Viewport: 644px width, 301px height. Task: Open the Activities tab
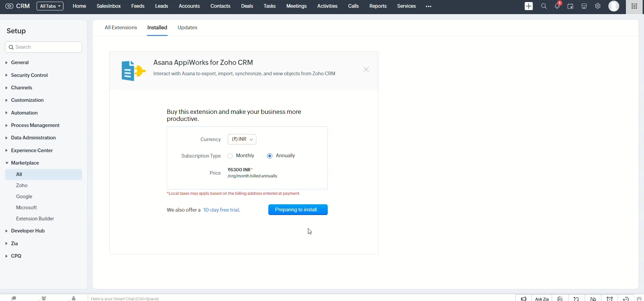[327, 6]
